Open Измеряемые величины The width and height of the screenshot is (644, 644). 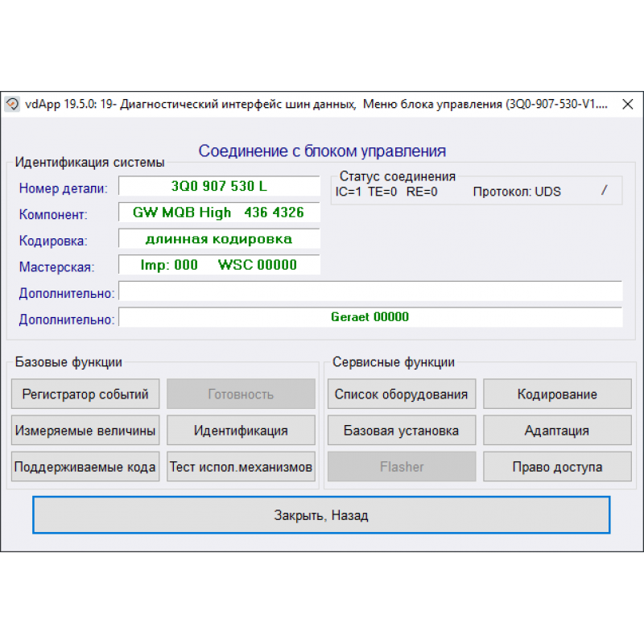coord(85,430)
